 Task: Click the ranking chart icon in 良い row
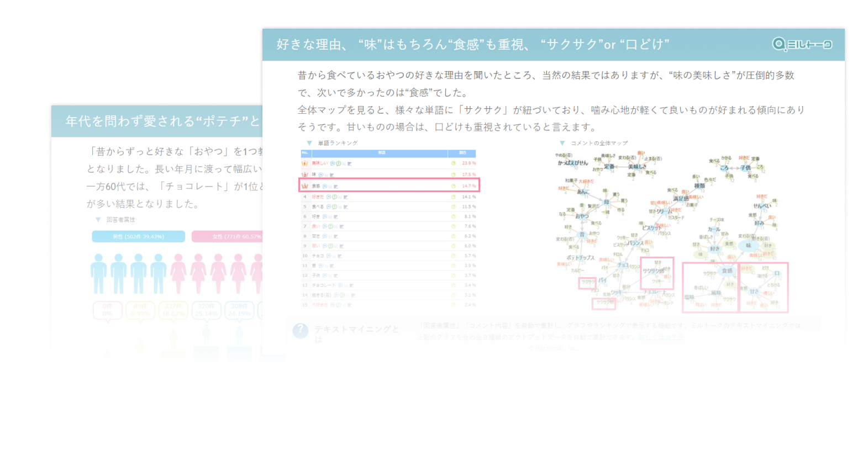pyautogui.click(x=342, y=226)
